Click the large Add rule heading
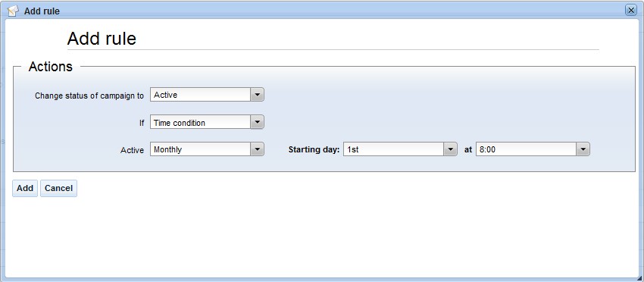This screenshot has width=644, height=282. [102, 39]
